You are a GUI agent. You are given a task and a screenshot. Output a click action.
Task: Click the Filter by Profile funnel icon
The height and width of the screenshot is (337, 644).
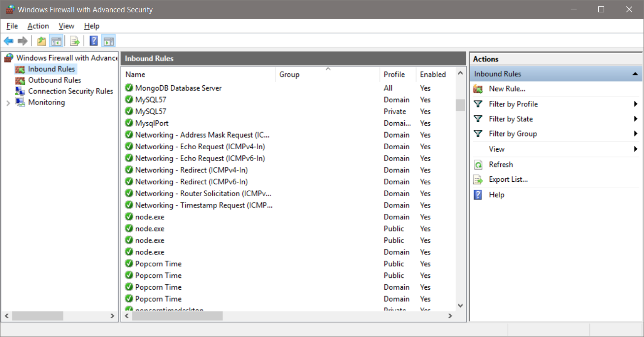pos(478,104)
